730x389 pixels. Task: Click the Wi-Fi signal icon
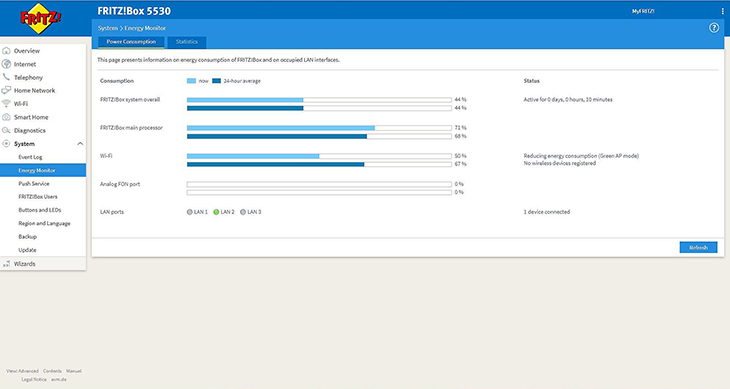tap(6, 104)
